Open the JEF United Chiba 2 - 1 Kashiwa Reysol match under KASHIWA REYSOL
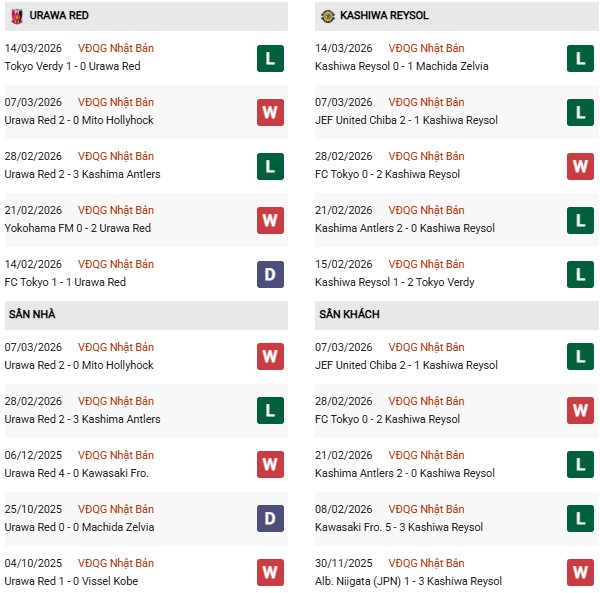The width and height of the screenshot is (600, 593). [406, 120]
